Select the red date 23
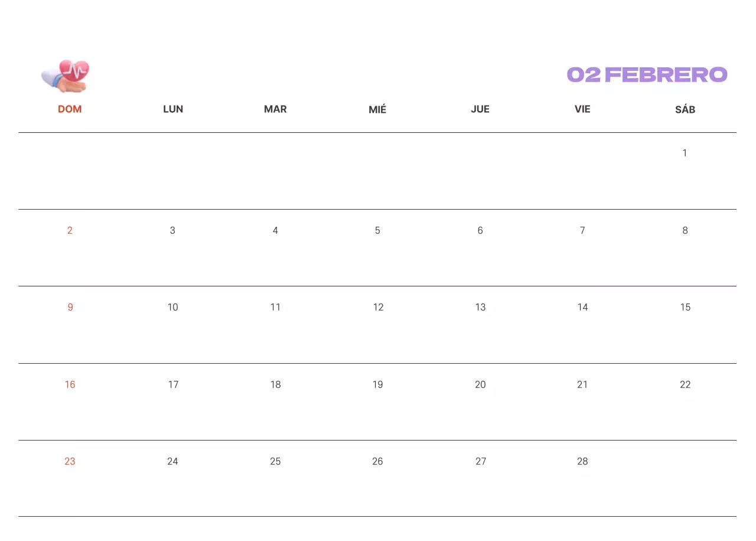The width and height of the screenshot is (756, 541). [x=70, y=461]
